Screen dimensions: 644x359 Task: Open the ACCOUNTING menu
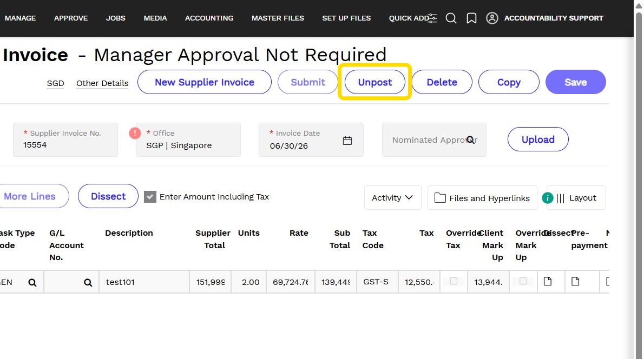pyautogui.click(x=209, y=18)
